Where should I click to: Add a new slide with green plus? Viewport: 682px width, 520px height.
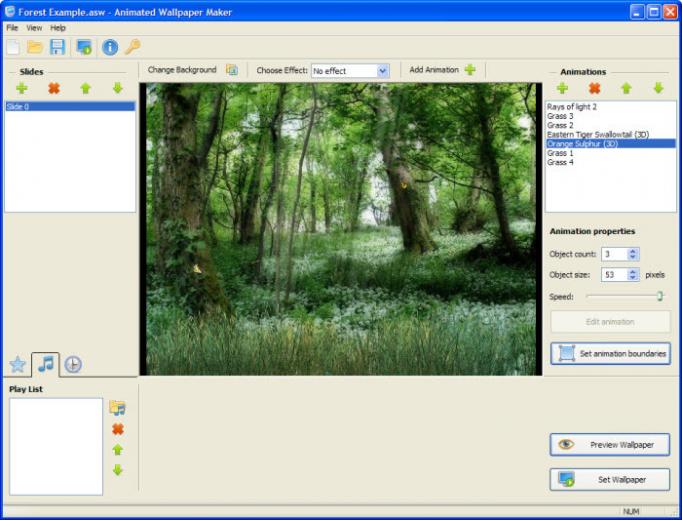coord(22,88)
